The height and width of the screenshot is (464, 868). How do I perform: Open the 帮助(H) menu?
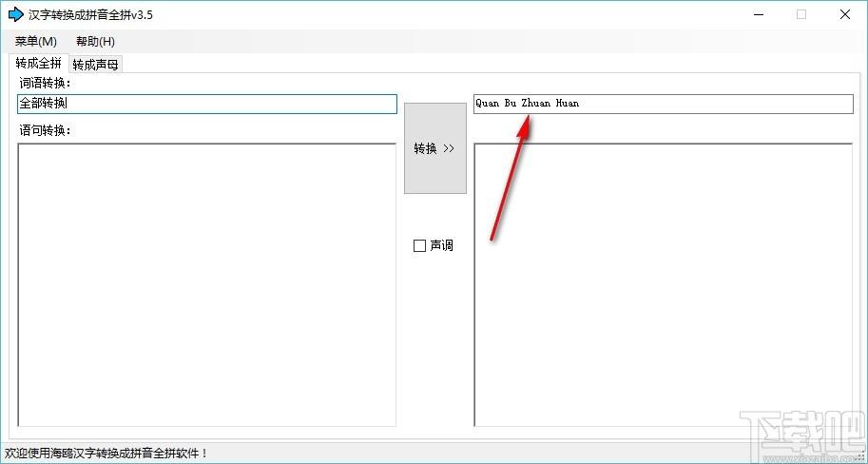tap(95, 42)
